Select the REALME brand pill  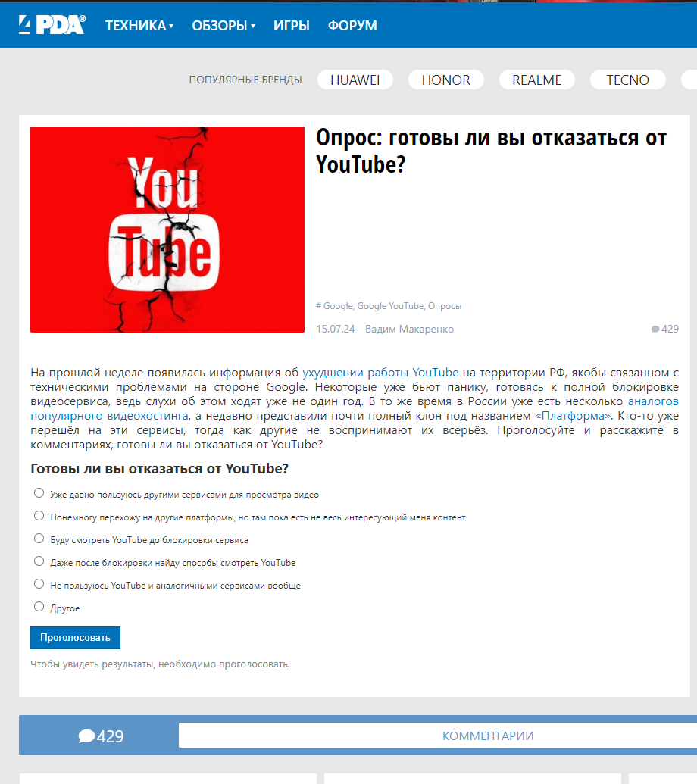(537, 80)
